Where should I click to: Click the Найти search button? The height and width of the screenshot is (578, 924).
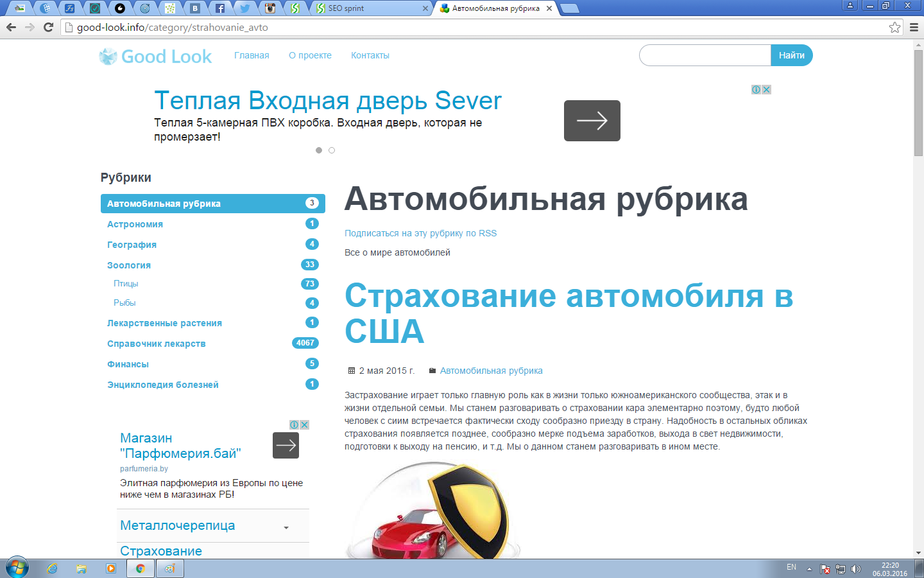point(792,55)
